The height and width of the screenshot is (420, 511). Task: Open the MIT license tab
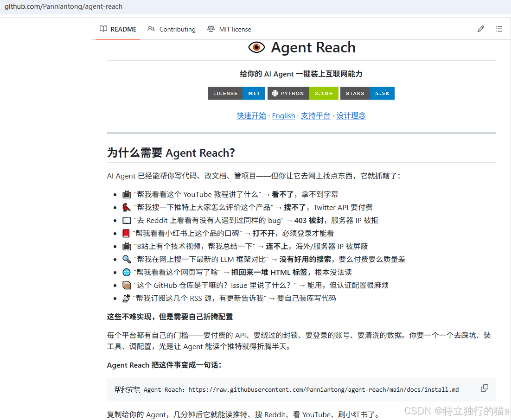tap(229, 29)
